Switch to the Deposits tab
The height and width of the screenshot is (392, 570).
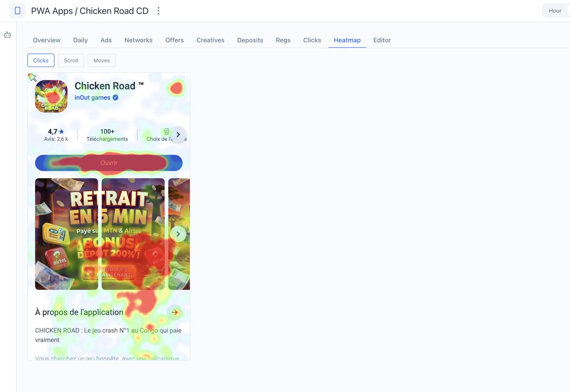point(250,40)
